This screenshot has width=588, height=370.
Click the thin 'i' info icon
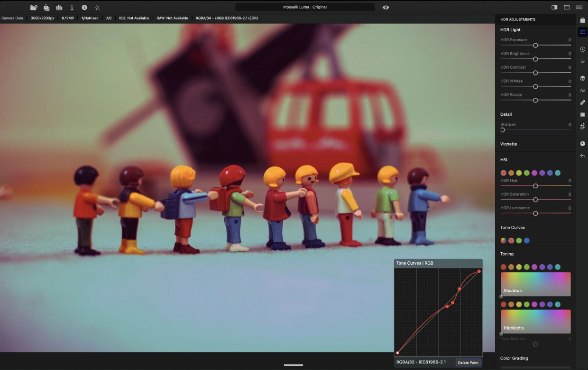point(72,8)
